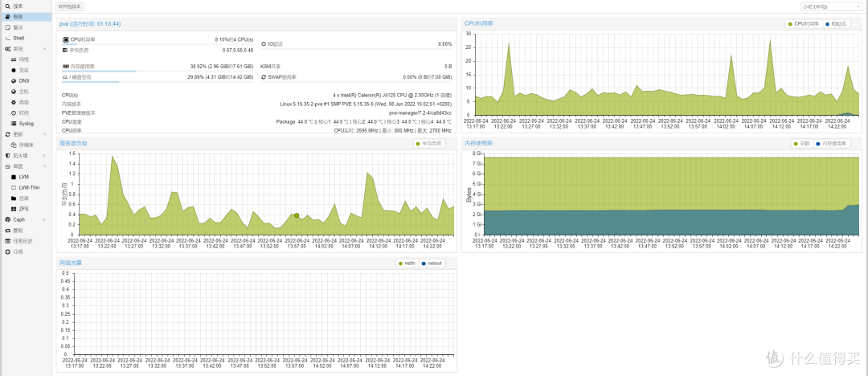Image resolution: width=868 pixels, height=376 pixels.
Task: Click the 内存使用率 chart round tool button
Action: click(x=857, y=144)
